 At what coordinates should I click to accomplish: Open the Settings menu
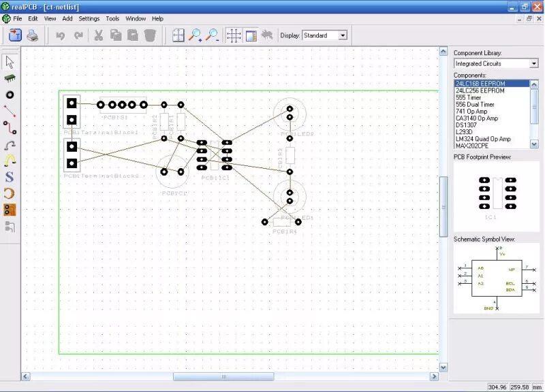pyautogui.click(x=89, y=19)
